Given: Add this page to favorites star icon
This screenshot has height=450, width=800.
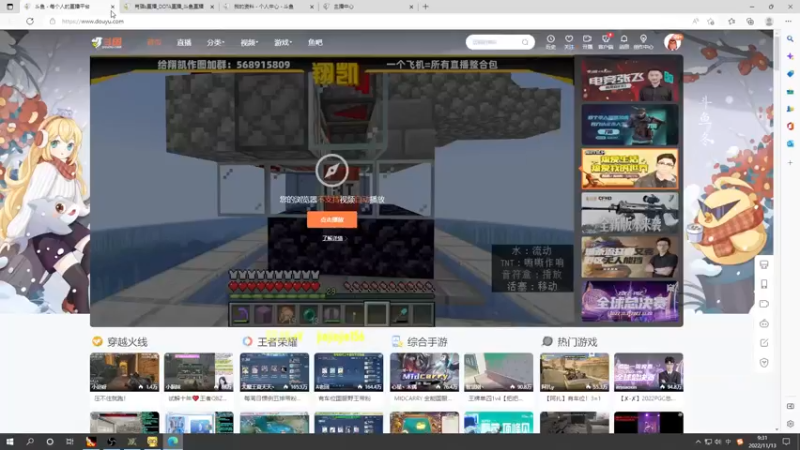Looking at the screenshot, I should 711,21.
